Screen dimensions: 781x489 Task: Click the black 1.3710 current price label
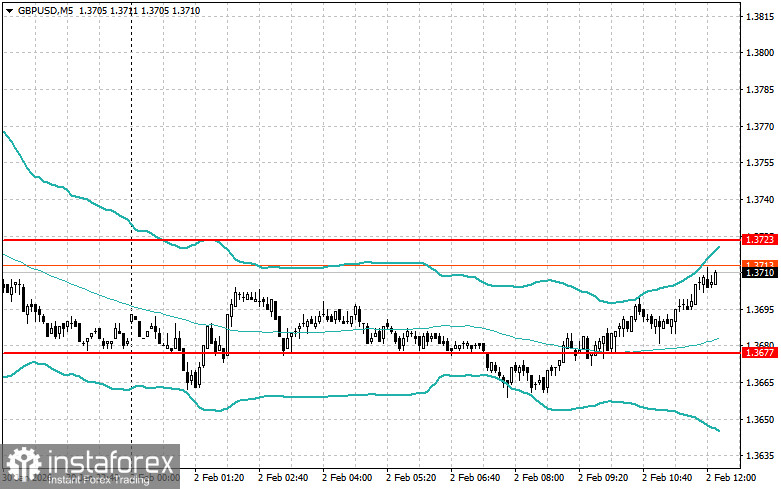click(760, 272)
